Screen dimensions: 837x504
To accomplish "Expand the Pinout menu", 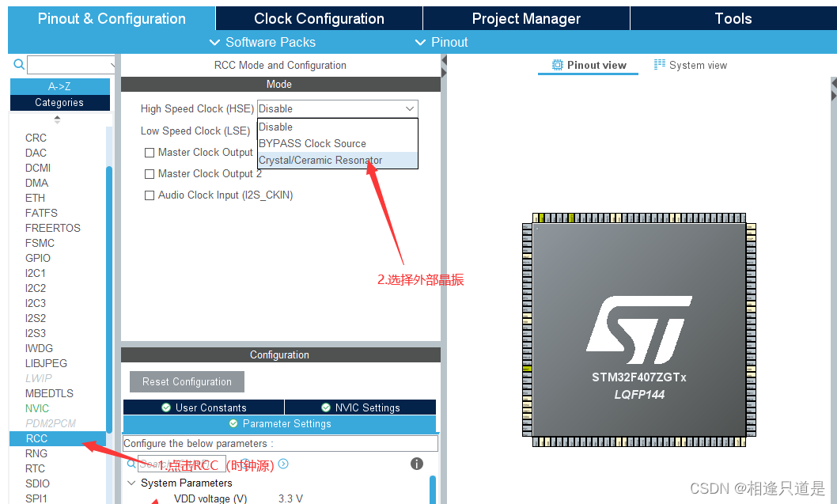I will (x=441, y=42).
